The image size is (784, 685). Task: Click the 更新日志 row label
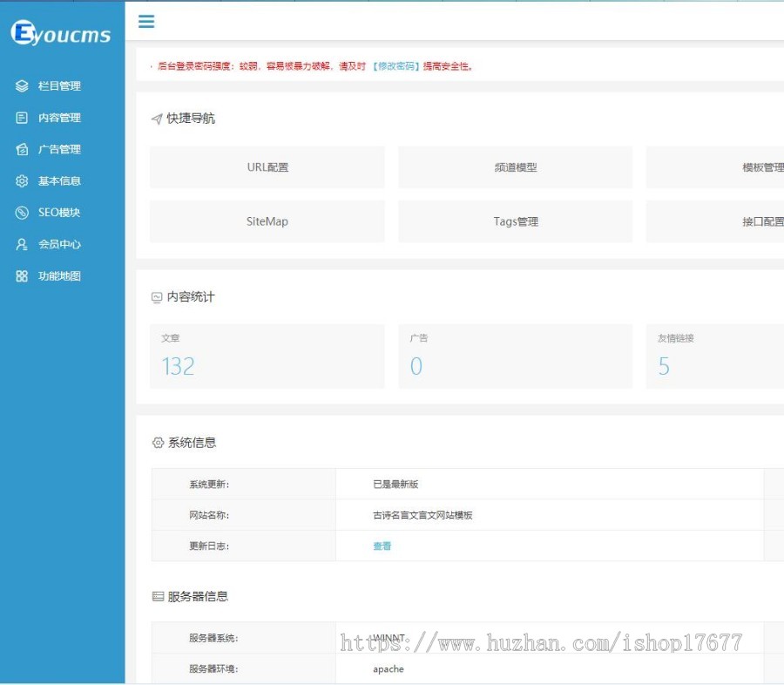tap(209, 546)
